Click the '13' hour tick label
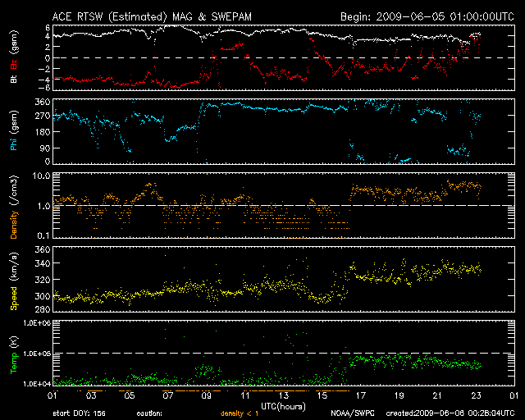 284,395
